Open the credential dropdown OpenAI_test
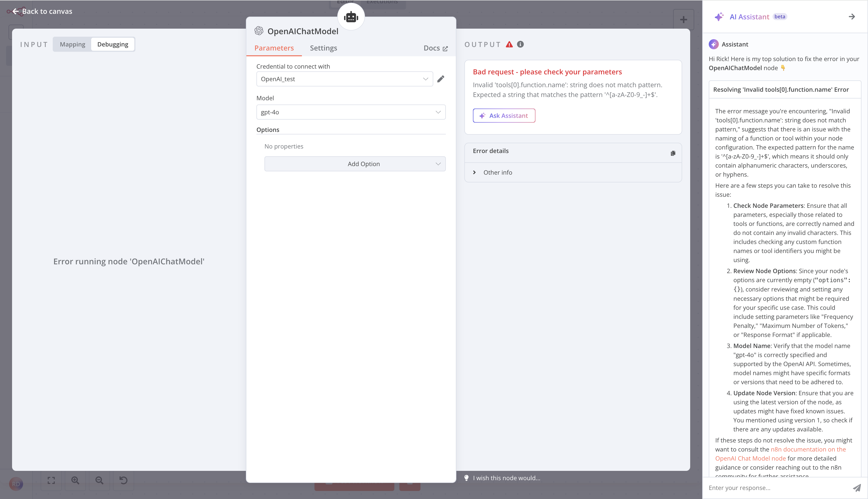Viewport: 868px width, 499px height. 344,79
